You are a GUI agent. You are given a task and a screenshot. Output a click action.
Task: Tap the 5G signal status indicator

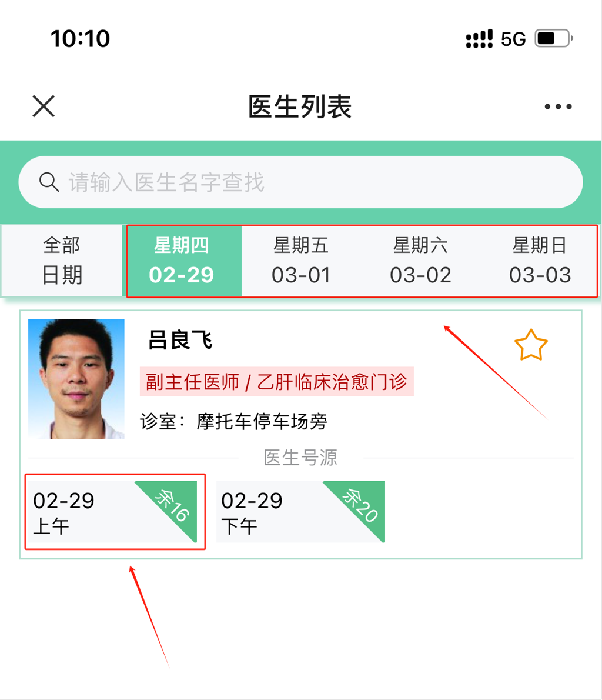click(x=513, y=39)
